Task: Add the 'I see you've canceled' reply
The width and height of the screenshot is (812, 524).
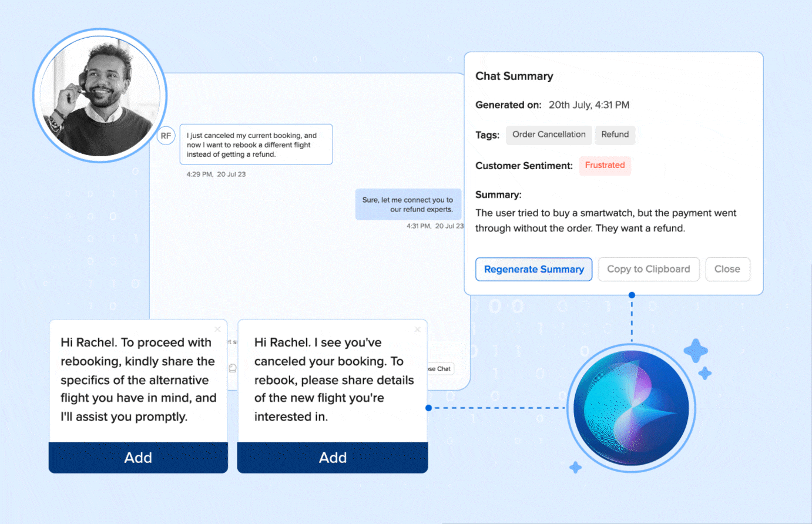Action: 333,458
